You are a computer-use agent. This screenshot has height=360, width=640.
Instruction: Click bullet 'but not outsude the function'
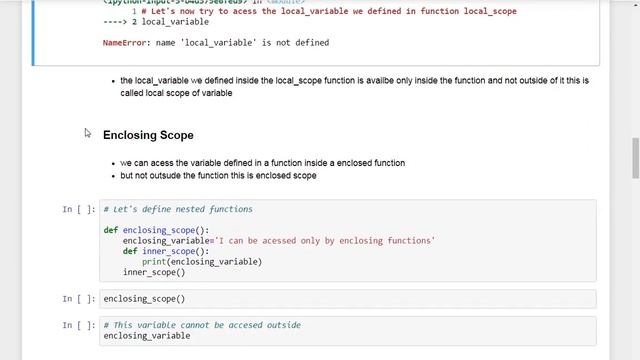[x=218, y=176]
